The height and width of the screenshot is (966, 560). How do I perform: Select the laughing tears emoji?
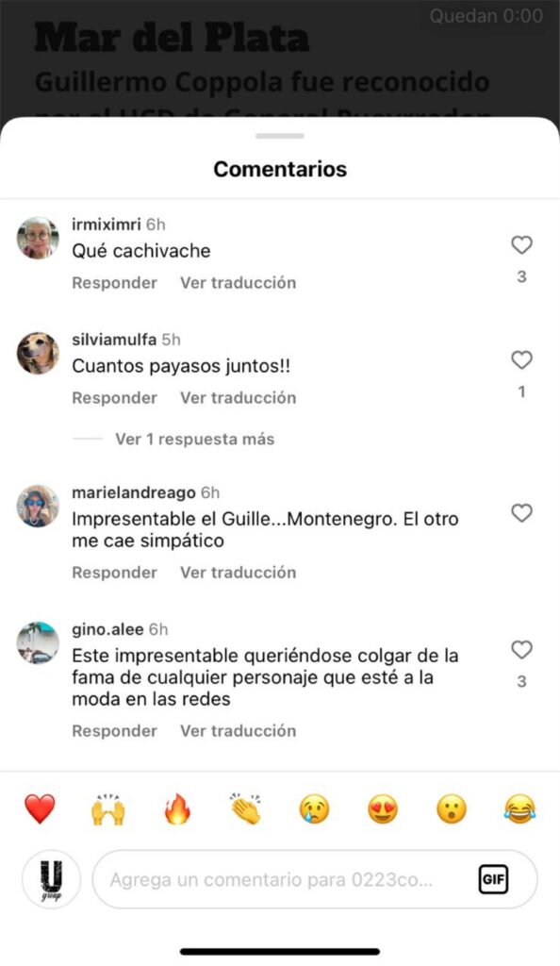coord(520,808)
